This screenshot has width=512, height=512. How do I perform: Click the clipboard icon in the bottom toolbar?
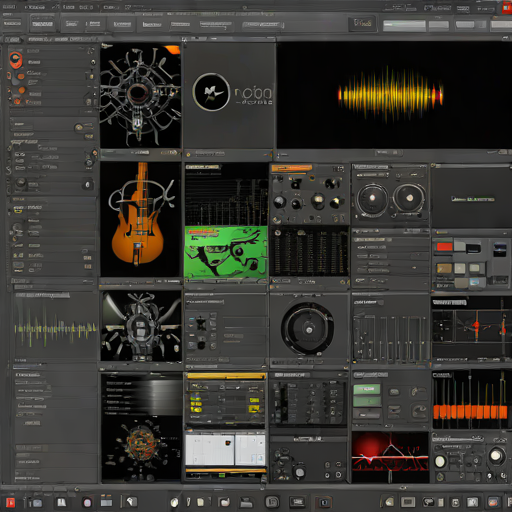(200, 502)
